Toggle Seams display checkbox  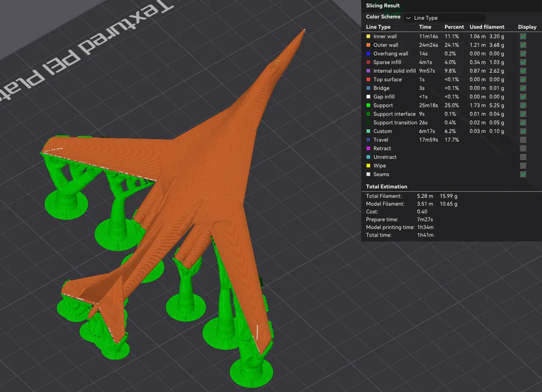click(x=523, y=174)
